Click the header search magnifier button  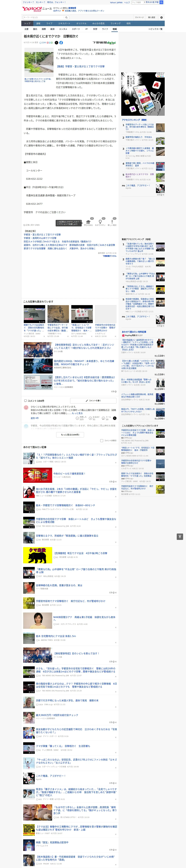pos(161,2)
